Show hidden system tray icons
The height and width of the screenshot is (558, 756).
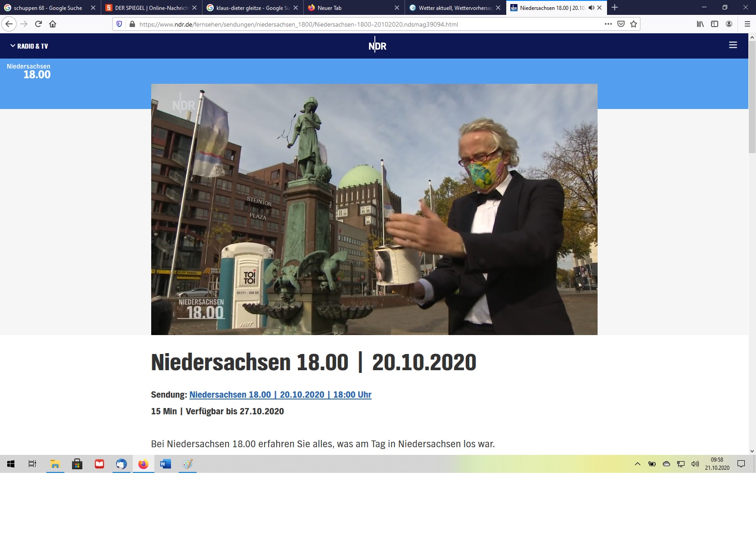pyautogui.click(x=638, y=464)
